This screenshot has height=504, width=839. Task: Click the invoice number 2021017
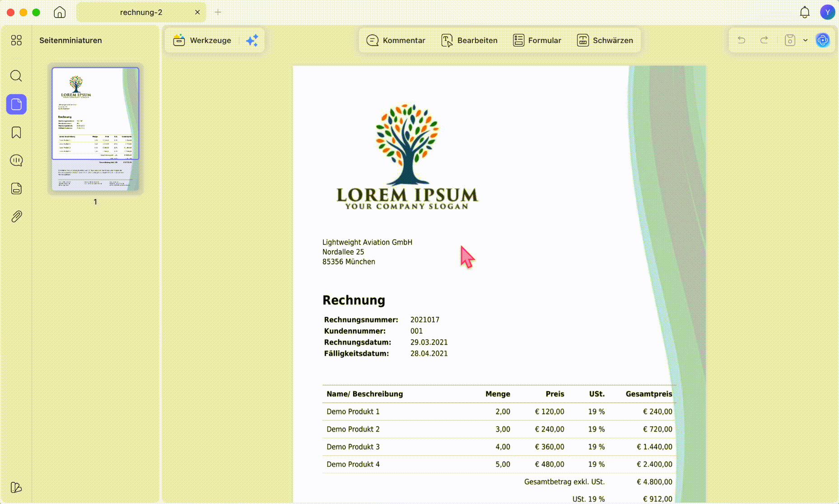pos(424,320)
